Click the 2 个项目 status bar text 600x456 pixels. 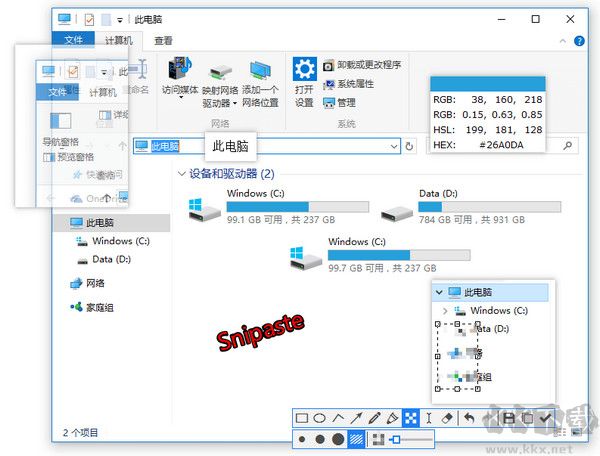click(80, 433)
